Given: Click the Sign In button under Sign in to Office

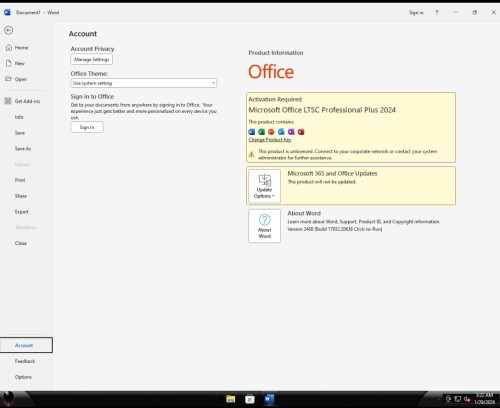Looking at the screenshot, I should (x=87, y=127).
